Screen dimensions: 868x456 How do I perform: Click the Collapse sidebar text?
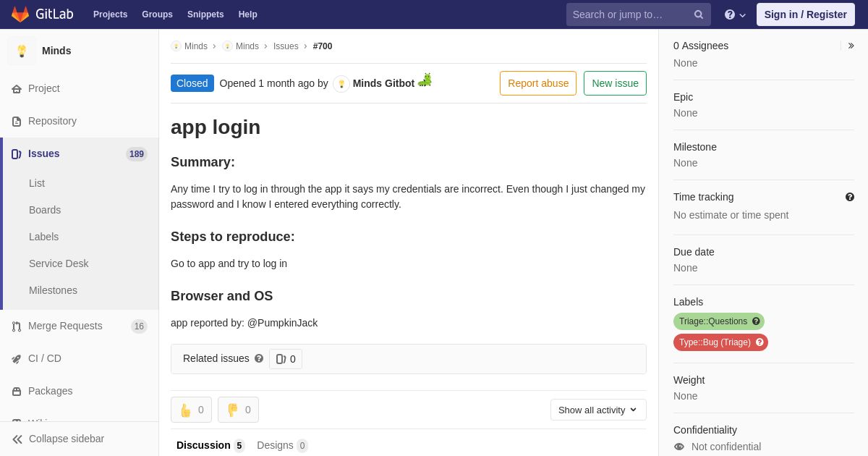click(67, 439)
